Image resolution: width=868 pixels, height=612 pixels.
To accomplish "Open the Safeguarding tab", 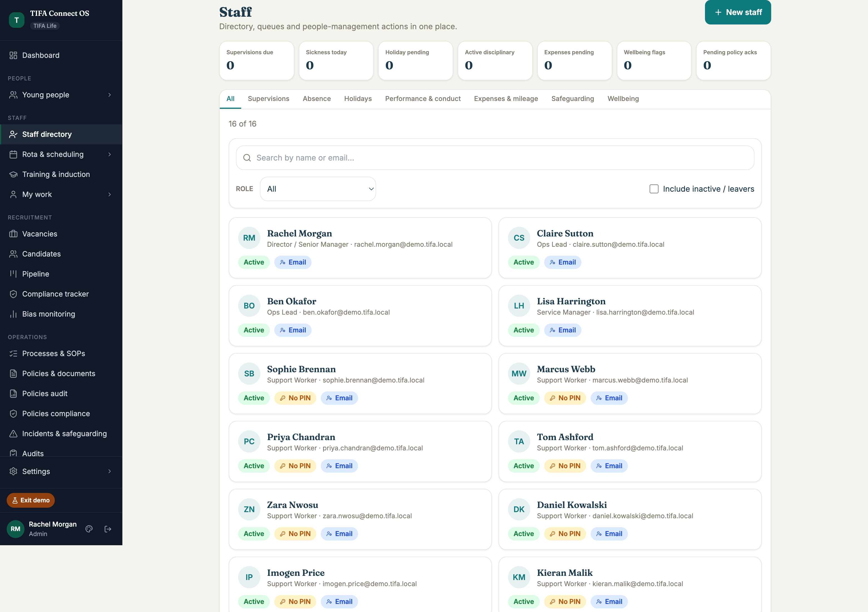I will 573,99.
